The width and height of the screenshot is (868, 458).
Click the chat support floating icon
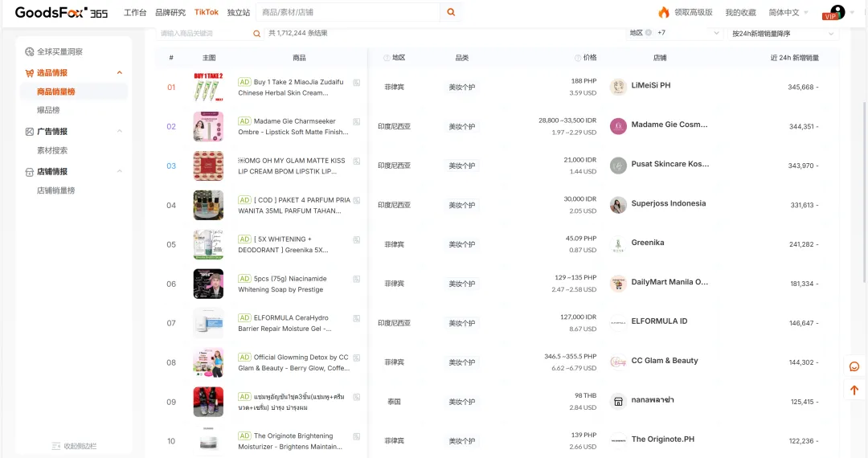coord(854,366)
